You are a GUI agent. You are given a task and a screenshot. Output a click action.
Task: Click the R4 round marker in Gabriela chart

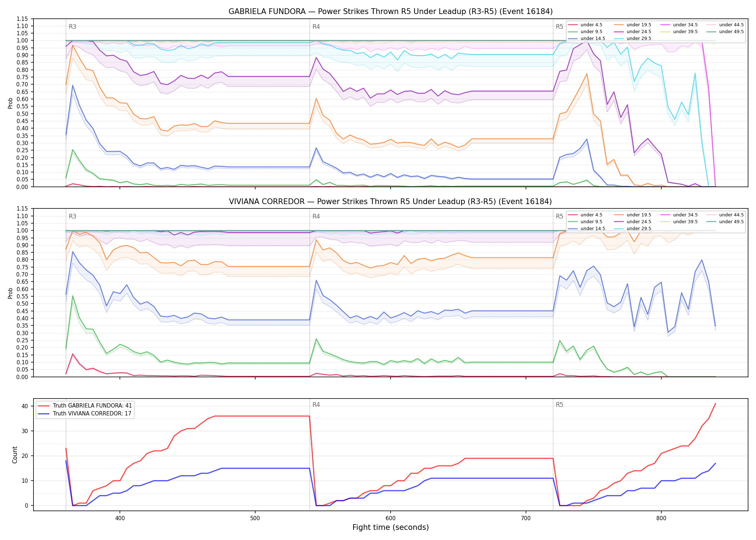[316, 27]
